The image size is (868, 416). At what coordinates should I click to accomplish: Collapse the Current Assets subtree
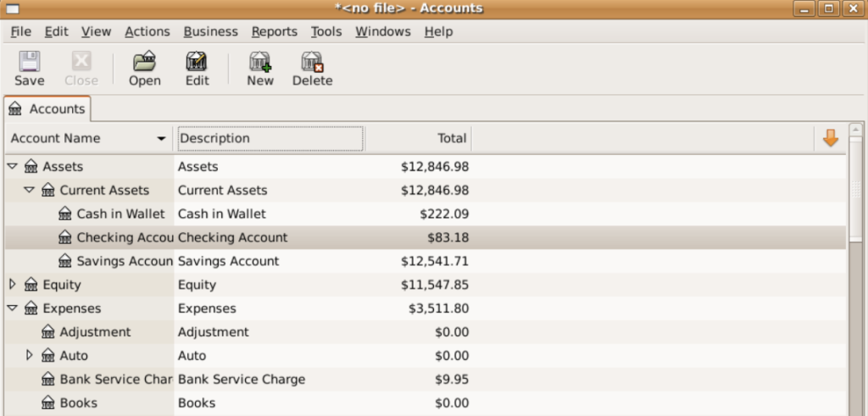tap(29, 191)
